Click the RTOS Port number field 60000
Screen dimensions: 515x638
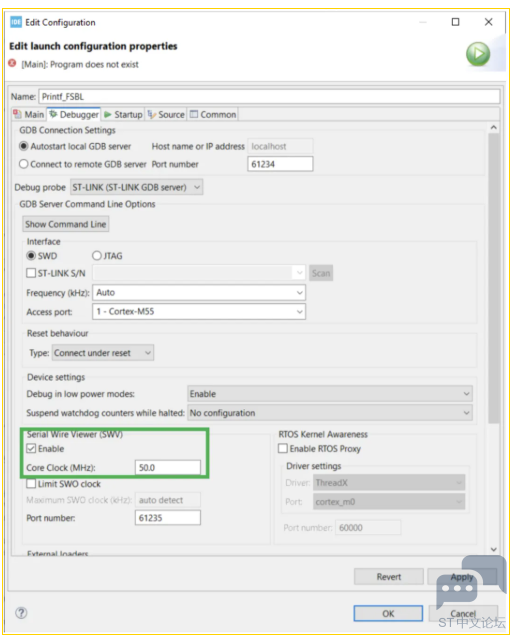click(368, 528)
